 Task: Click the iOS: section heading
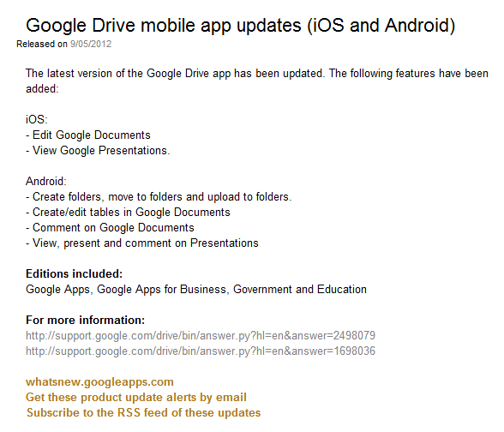point(37,120)
